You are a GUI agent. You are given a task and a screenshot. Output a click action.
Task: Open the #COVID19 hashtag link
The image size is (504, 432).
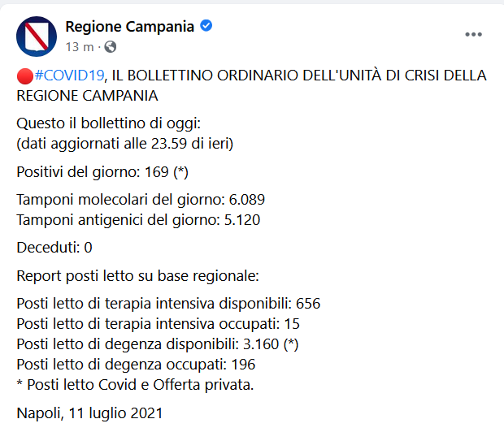point(69,76)
